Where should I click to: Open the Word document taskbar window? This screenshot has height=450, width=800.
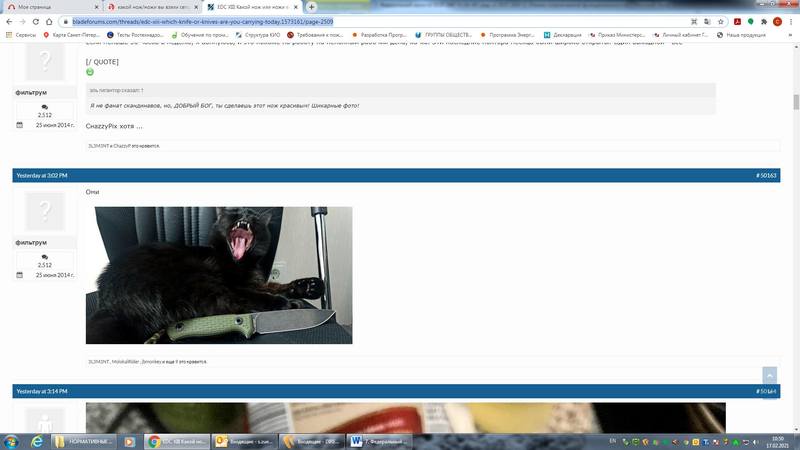coord(380,441)
